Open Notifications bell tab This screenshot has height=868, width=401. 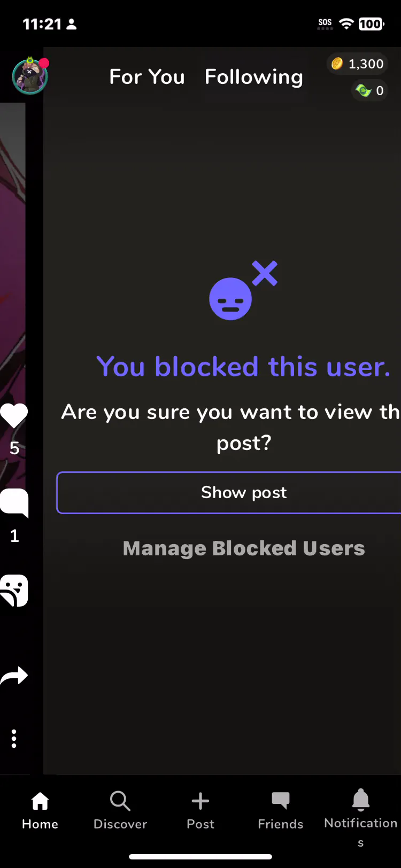[361, 818]
